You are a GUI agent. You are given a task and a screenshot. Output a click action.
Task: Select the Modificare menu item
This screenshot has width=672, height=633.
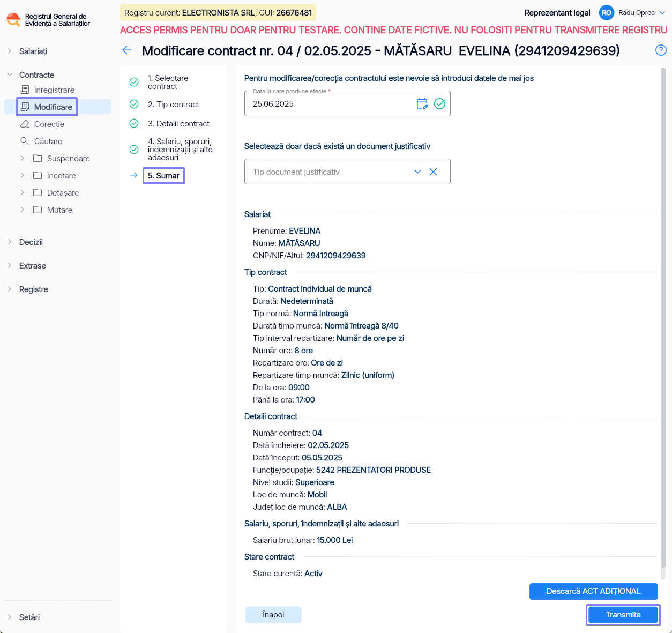point(58,107)
